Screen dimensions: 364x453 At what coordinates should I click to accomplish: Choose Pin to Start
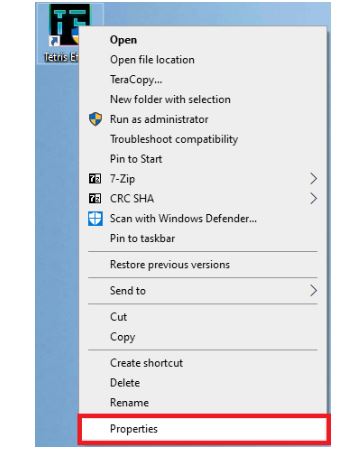click(136, 159)
